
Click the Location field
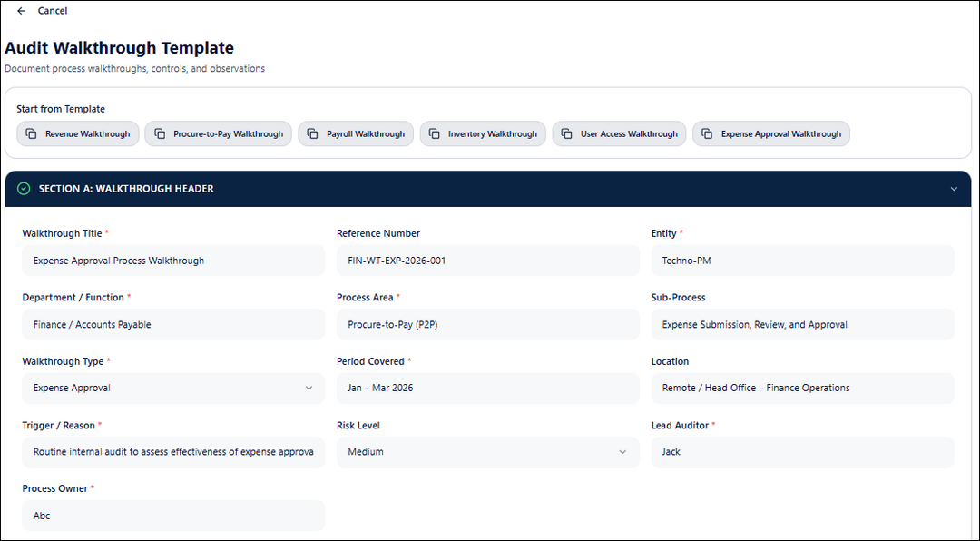coord(802,388)
